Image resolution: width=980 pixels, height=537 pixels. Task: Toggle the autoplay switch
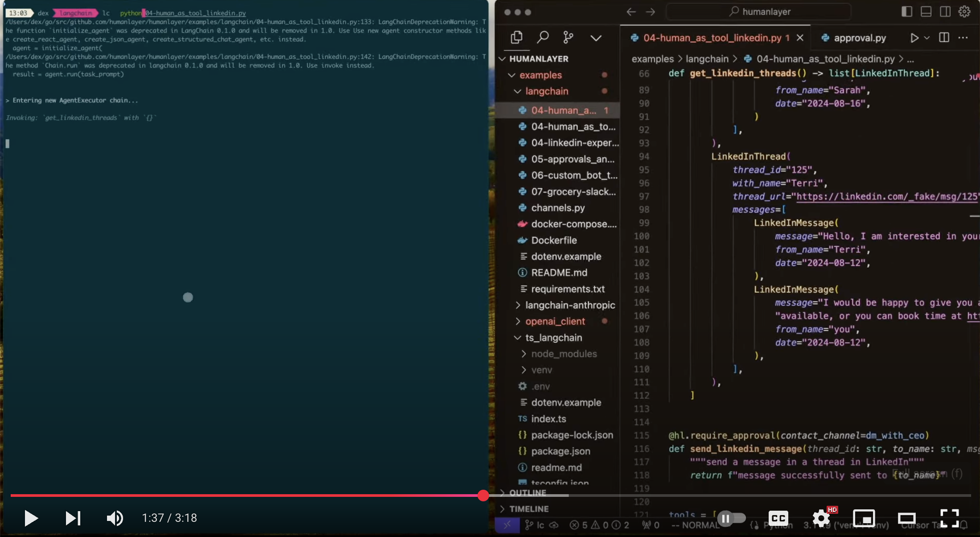click(731, 518)
